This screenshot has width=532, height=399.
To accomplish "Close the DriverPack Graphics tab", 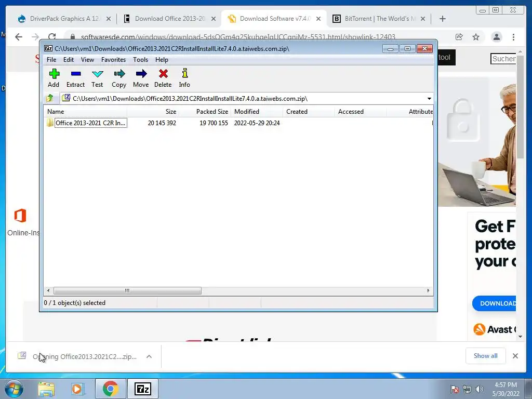I will coord(109,19).
